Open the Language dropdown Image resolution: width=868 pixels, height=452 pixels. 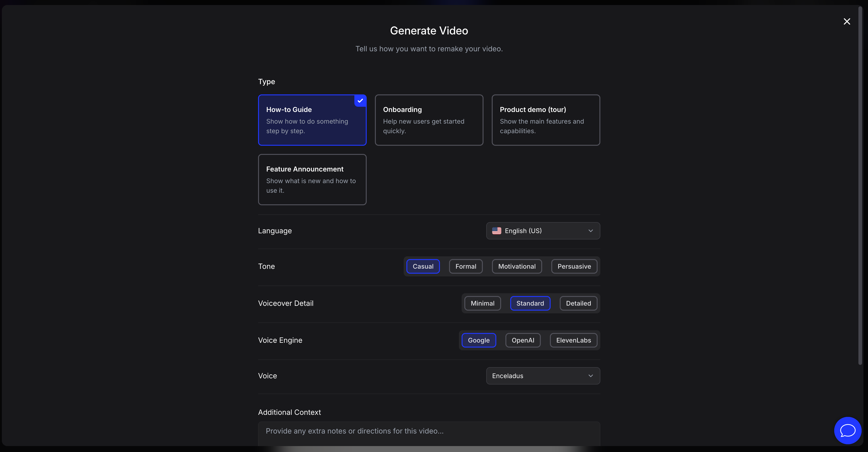click(543, 231)
